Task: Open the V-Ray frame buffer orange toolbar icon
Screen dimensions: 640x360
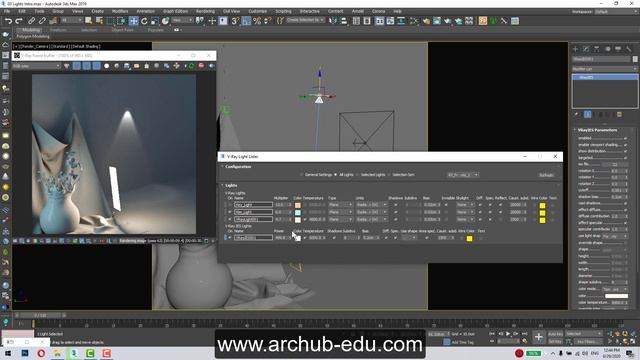Action: (483, 21)
